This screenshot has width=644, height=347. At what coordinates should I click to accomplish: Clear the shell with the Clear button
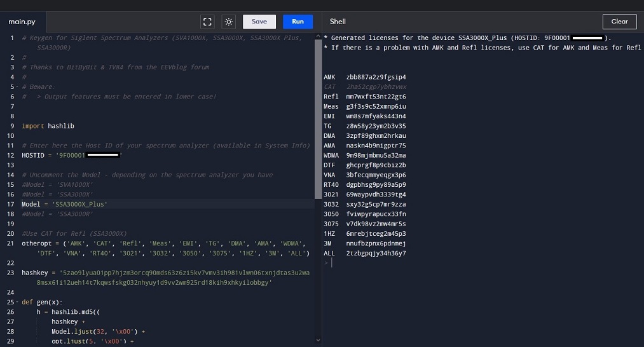[619, 22]
